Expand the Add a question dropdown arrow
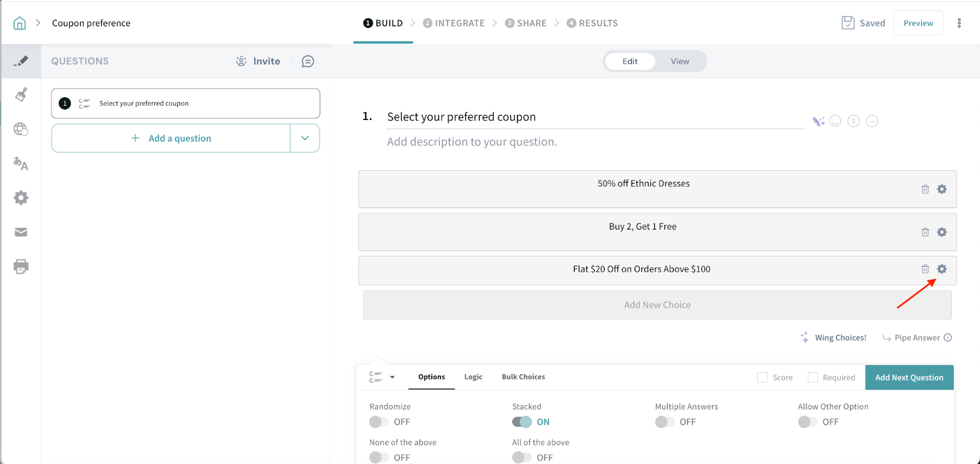The image size is (980, 464). [x=305, y=138]
